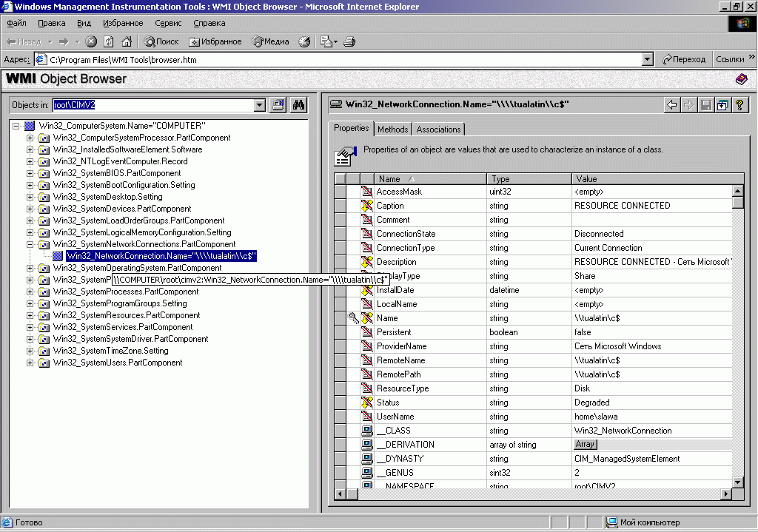
Task: Click the Array button for __DERIVATION
Action: tap(585, 444)
